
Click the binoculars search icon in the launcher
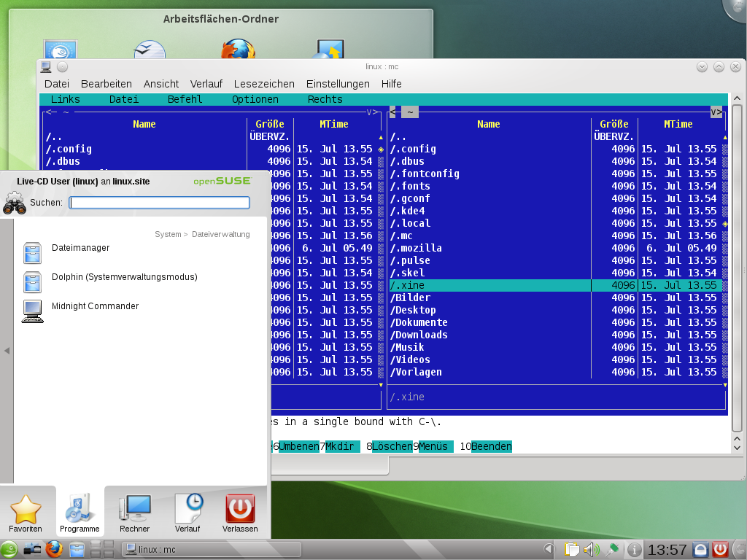[x=14, y=203]
